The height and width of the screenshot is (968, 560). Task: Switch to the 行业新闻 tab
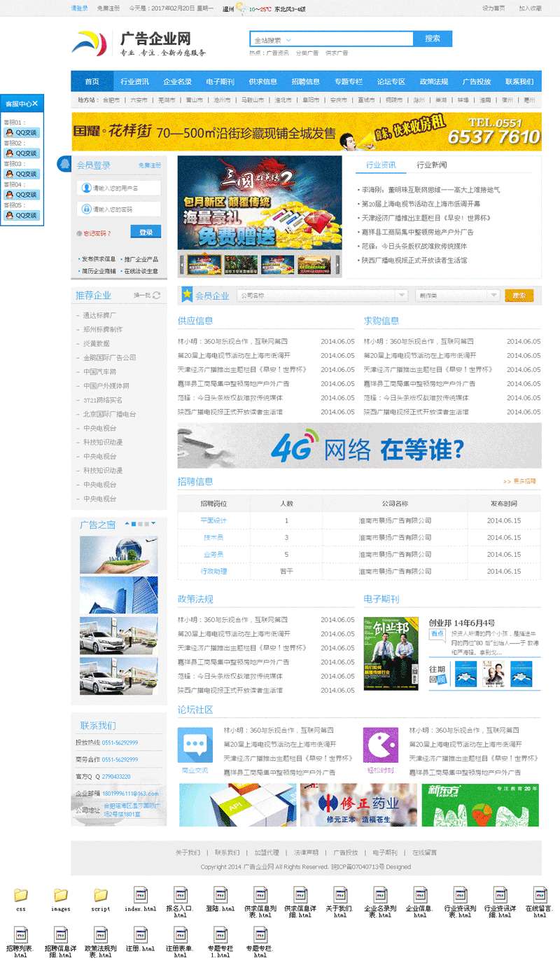(431, 165)
